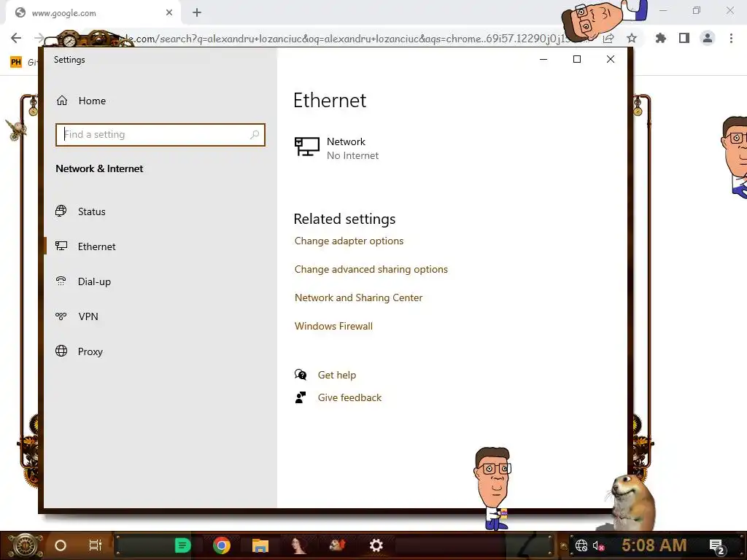This screenshot has height=560, width=747.
Task: Click the Get help chat bubble icon
Action: tap(301, 375)
